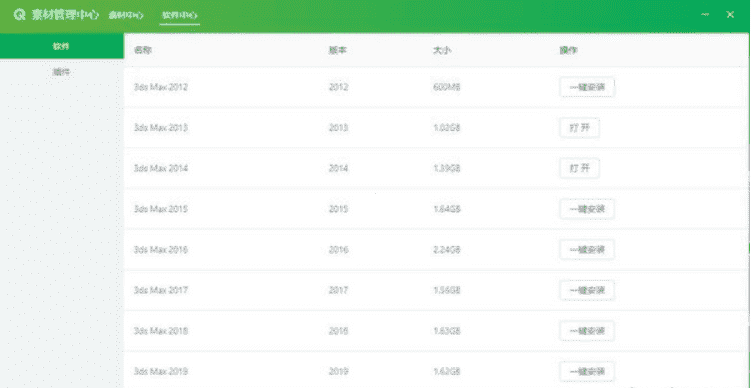Click the 版本 column header
The width and height of the screenshot is (751, 388).
(337, 50)
